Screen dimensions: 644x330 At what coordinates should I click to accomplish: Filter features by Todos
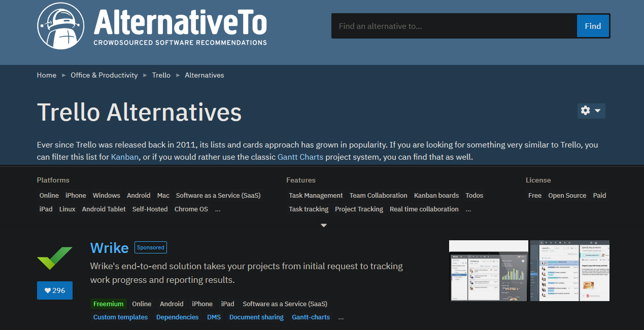(x=474, y=195)
